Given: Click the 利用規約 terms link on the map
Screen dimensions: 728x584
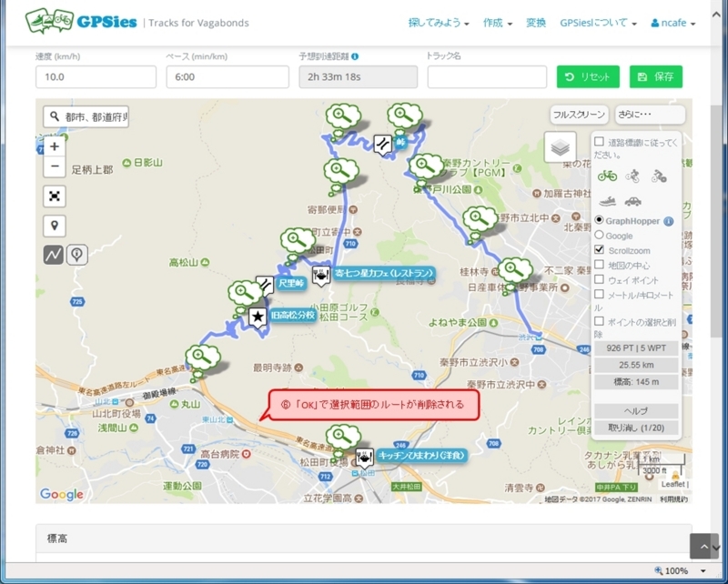Looking at the screenshot, I should [x=673, y=499].
